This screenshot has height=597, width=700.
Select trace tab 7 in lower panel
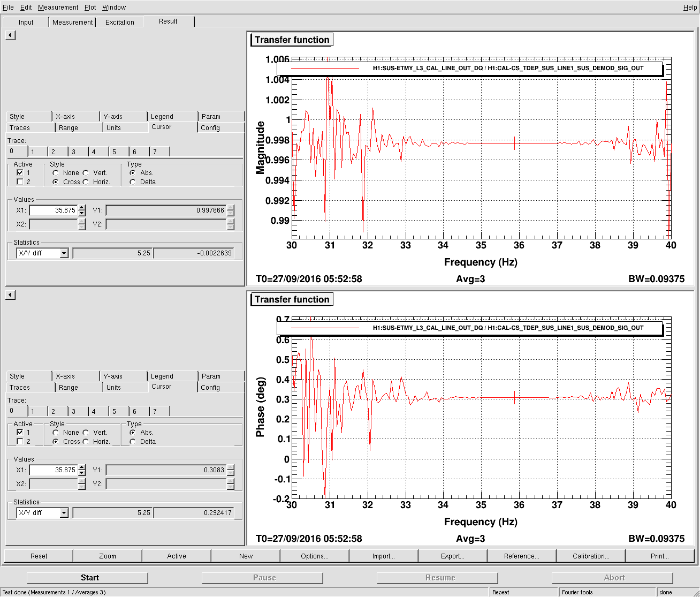159,412
